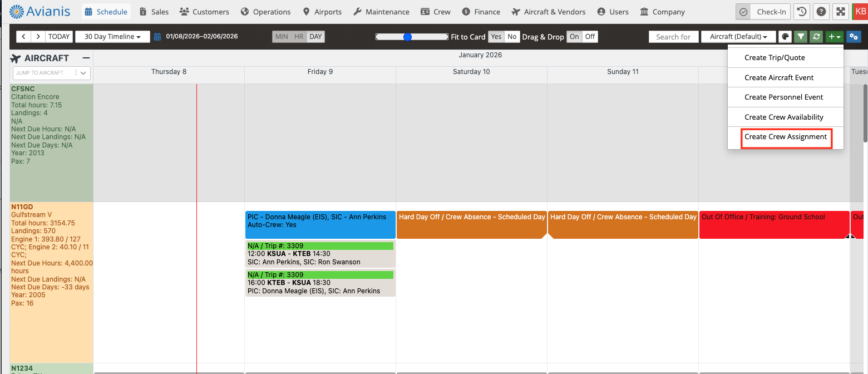Open the Maintenance navigation tab

coord(382,12)
